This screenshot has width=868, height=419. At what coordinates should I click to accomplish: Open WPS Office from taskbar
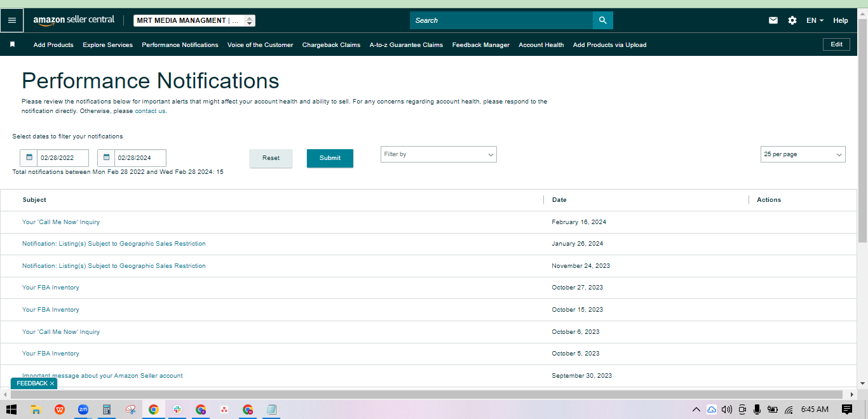point(60,409)
